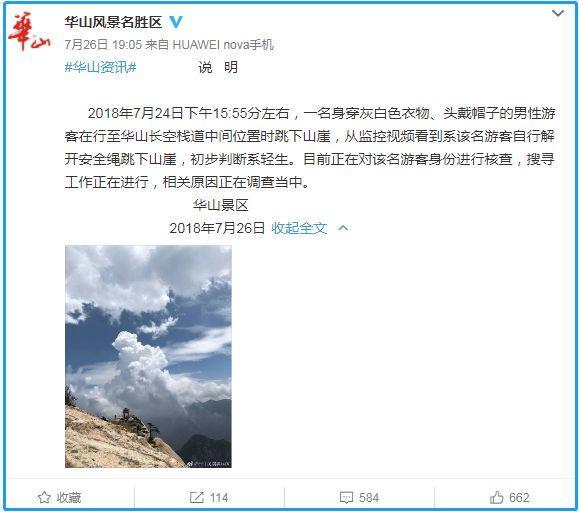Click the blue verified V badge

176,22
